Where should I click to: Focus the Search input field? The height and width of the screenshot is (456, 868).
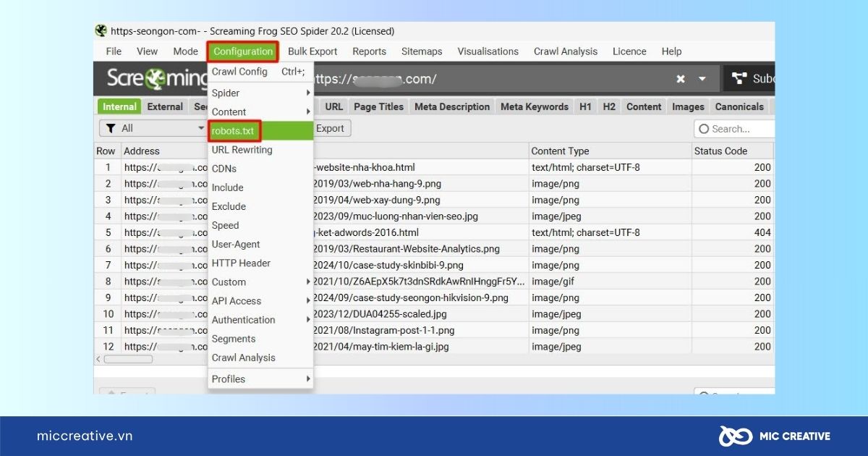738,129
